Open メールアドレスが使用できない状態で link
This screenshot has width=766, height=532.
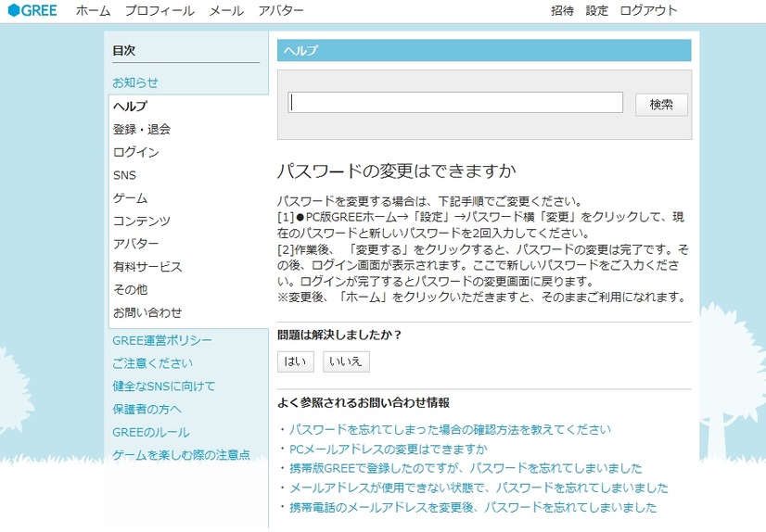coord(479,488)
